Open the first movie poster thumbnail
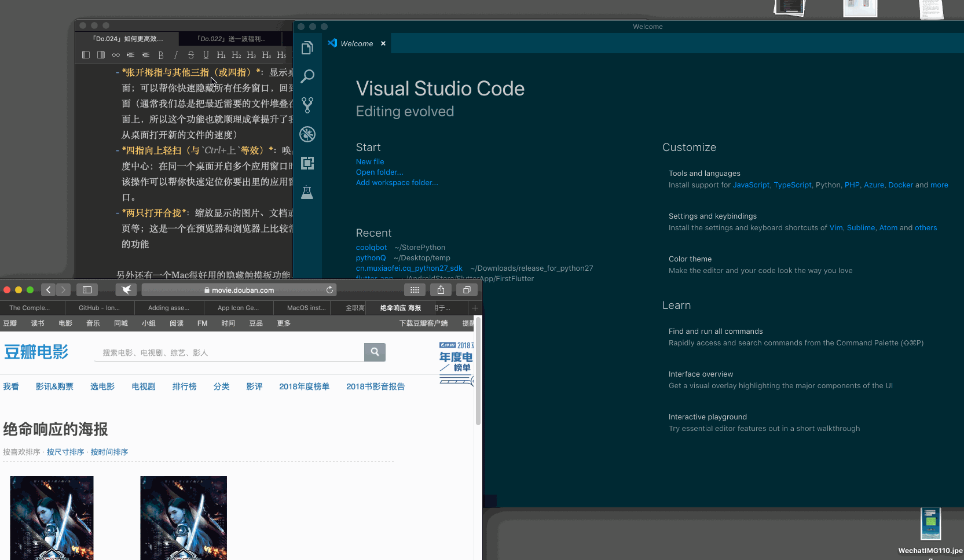 pyautogui.click(x=52, y=518)
